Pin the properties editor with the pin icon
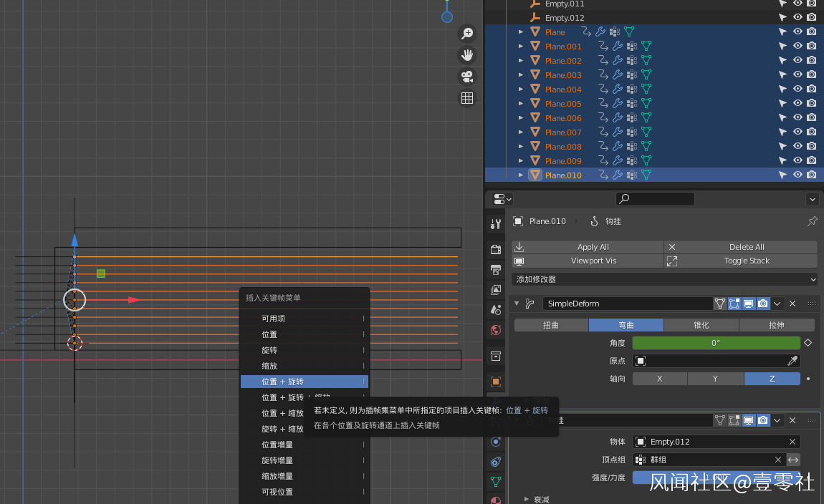 pos(812,221)
